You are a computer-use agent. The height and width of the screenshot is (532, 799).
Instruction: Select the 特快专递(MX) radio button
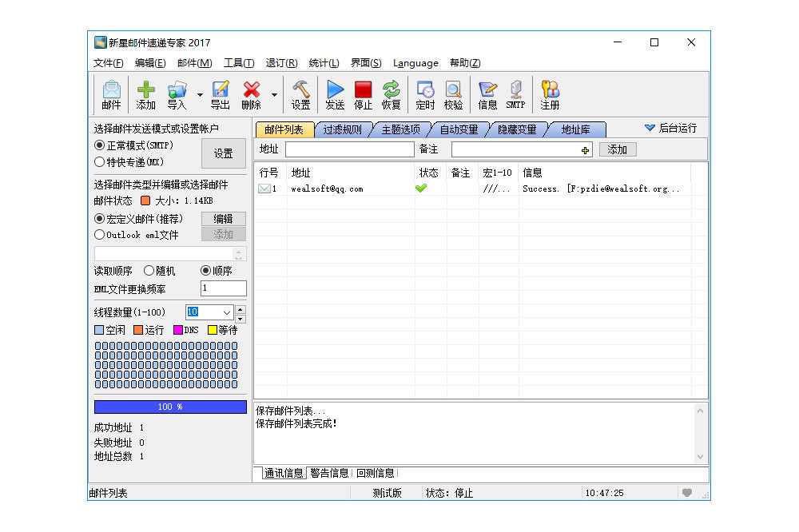[x=100, y=162]
